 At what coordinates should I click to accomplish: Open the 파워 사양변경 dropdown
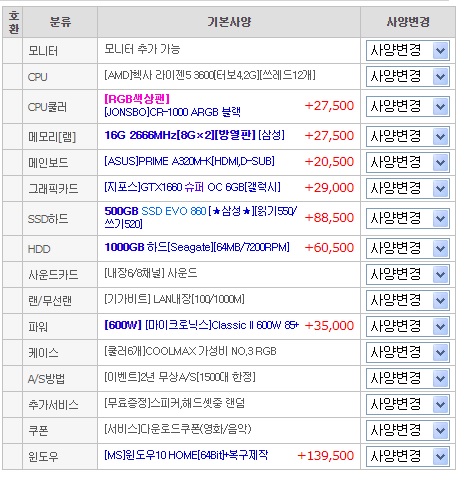tap(407, 326)
